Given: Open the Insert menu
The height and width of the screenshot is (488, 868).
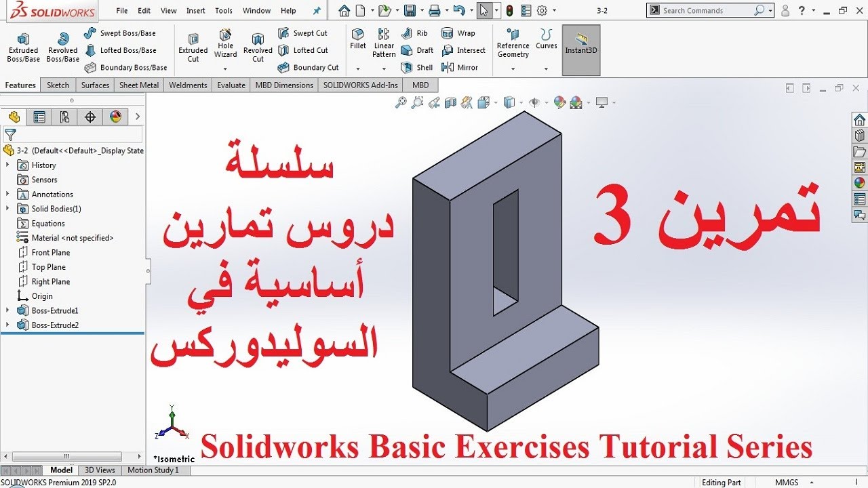Looking at the screenshot, I should tap(196, 11).
